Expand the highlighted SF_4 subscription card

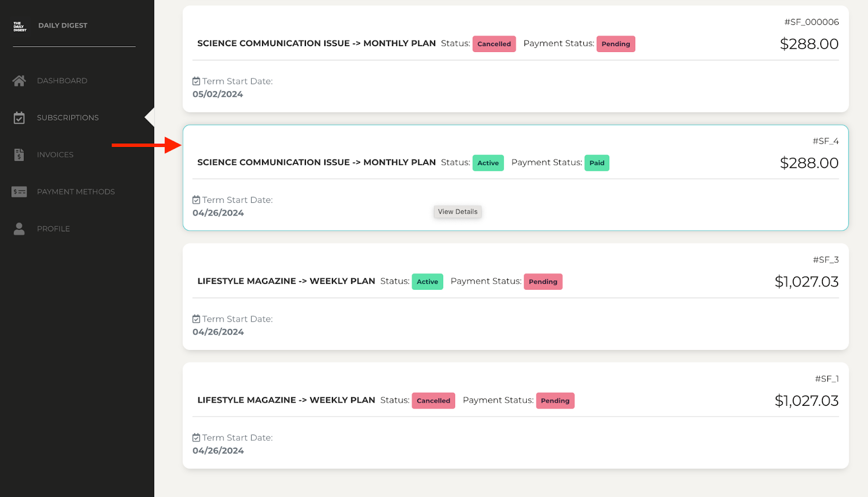515,178
